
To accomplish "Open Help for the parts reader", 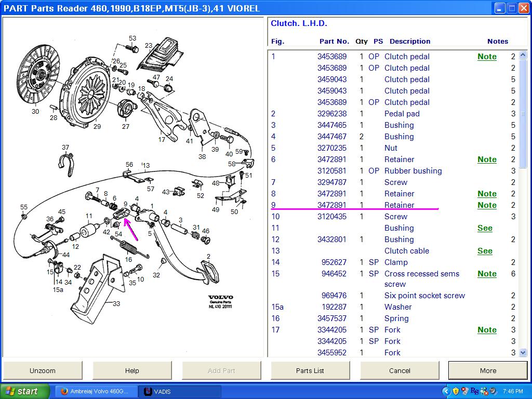I will coord(132,370).
